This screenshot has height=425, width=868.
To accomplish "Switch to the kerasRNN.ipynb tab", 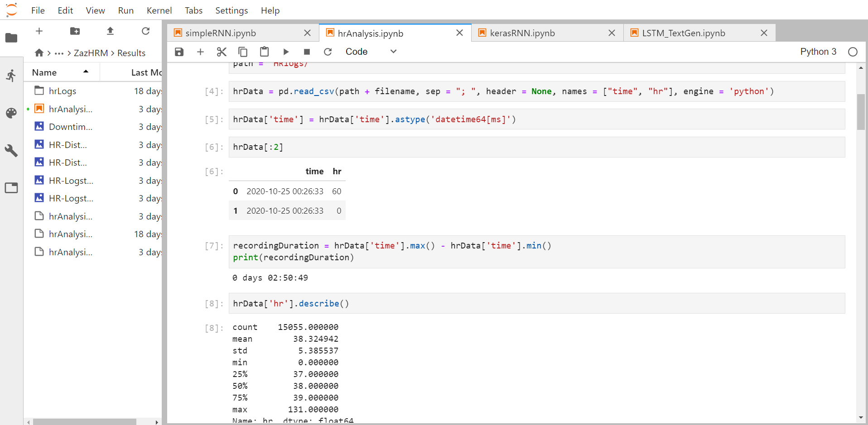I will pos(522,33).
